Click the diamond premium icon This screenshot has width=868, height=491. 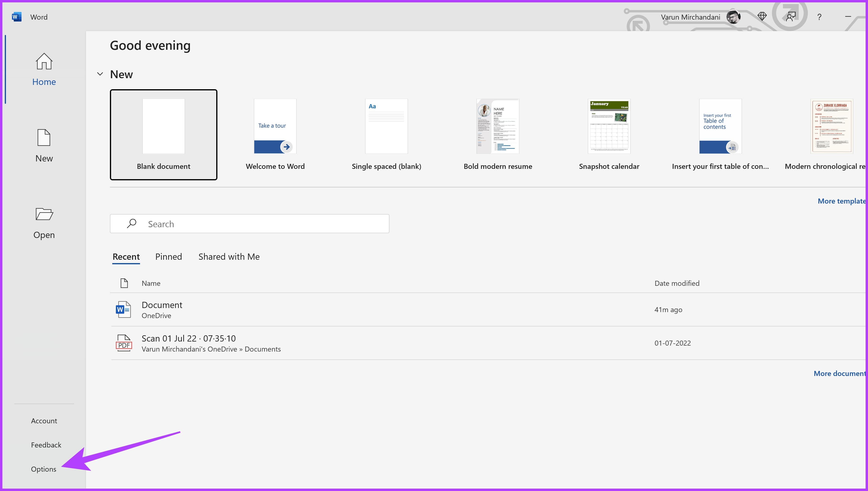[x=762, y=17]
